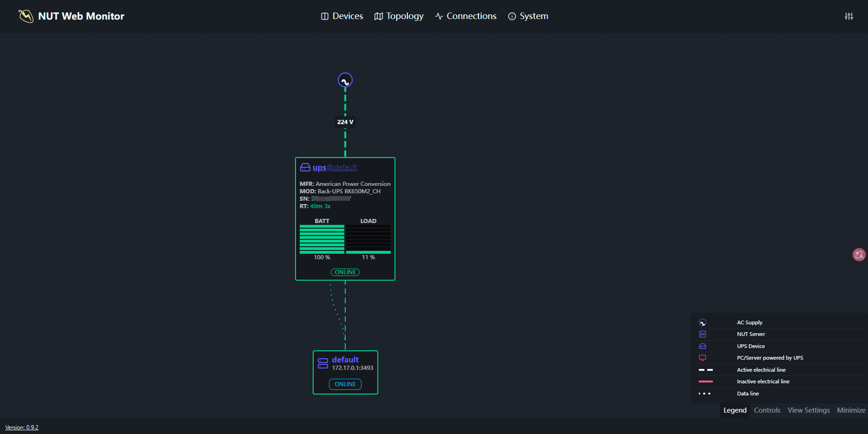
Task: Open the ups@default device link
Action: (335, 167)
